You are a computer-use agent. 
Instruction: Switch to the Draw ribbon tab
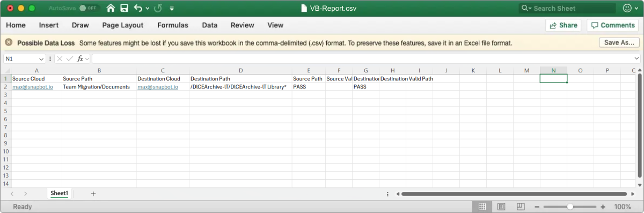(x=80, y=25)
